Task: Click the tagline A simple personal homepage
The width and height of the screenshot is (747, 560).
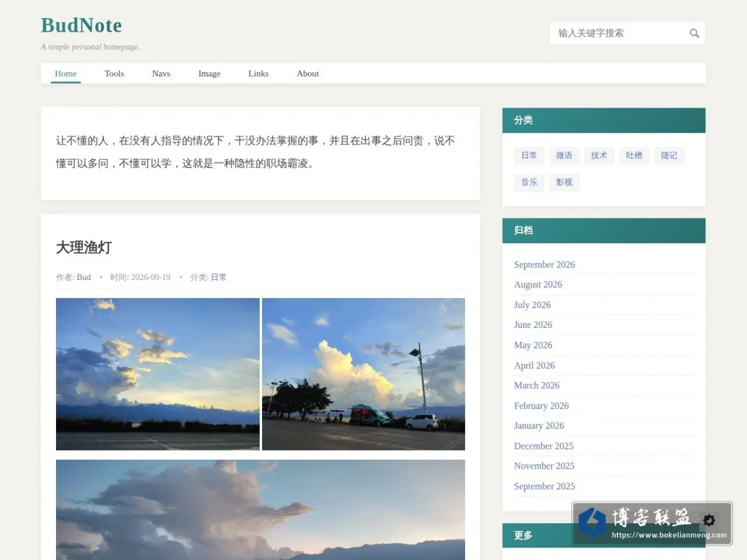Action: (x=90, y=47)
